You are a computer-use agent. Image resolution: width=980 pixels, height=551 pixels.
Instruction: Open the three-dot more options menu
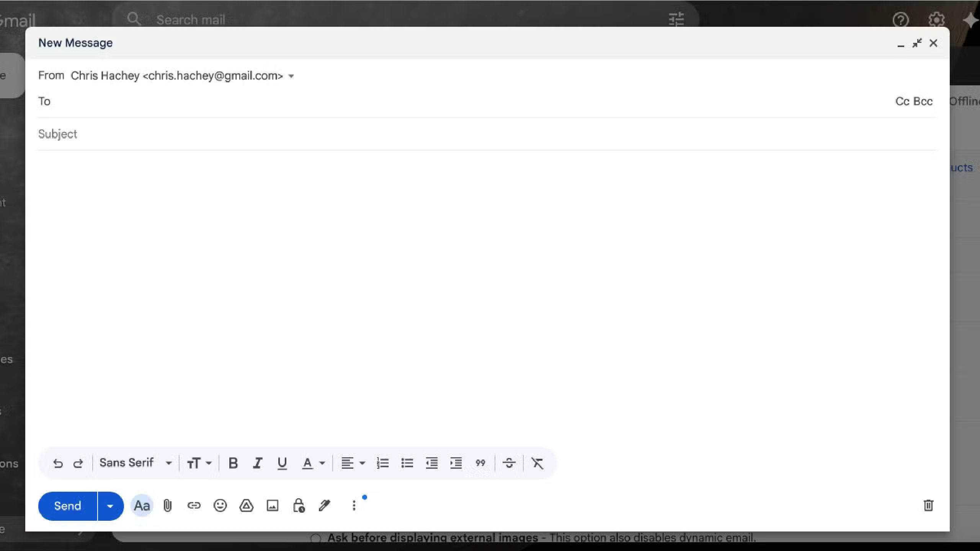[x=354, y=506]
